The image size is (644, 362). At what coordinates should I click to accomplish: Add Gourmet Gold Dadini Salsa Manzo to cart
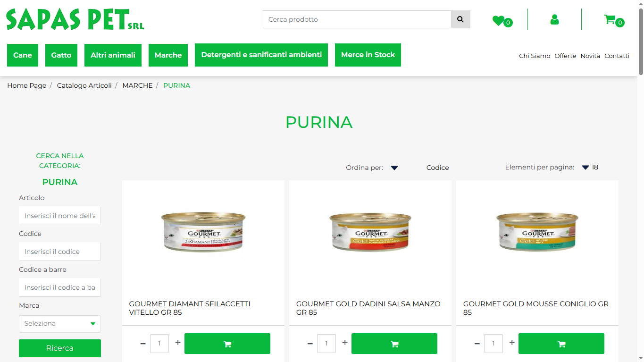tap(394, 344)
